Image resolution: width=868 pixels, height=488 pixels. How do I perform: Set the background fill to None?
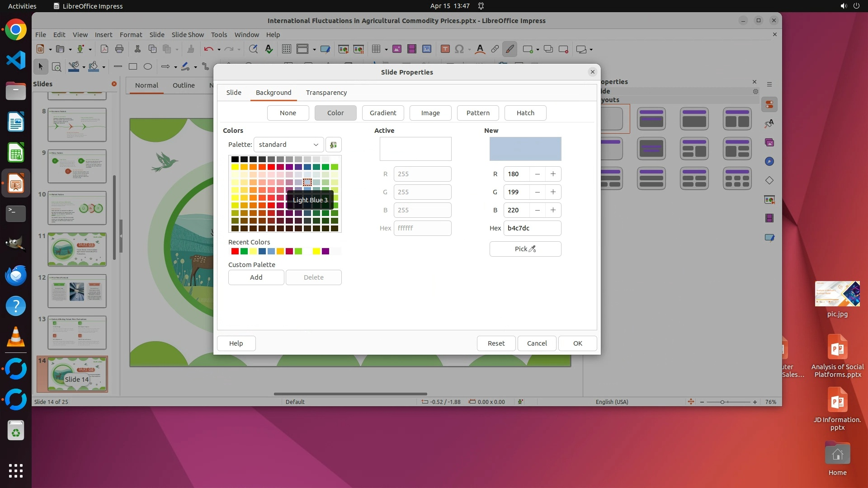coord(288,113)
